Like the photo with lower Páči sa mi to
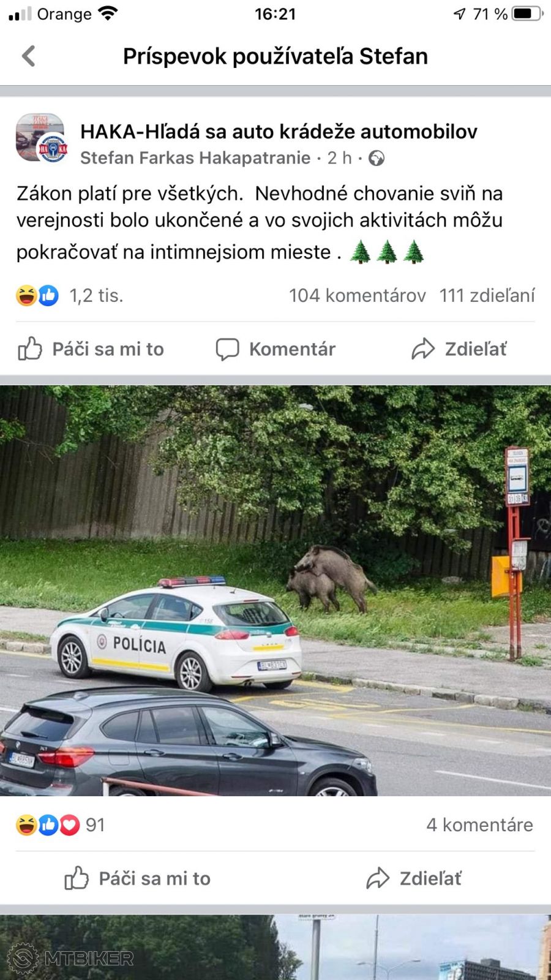This screenshot has height=980, width=551. pos(138,878)
